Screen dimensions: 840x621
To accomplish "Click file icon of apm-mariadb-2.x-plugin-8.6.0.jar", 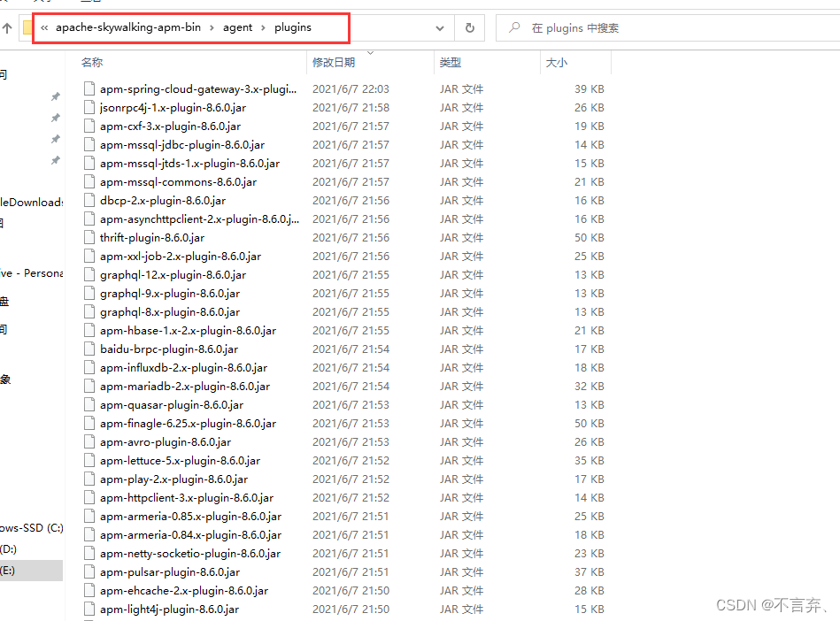I will pyautogui.click(x=89, y=387).
